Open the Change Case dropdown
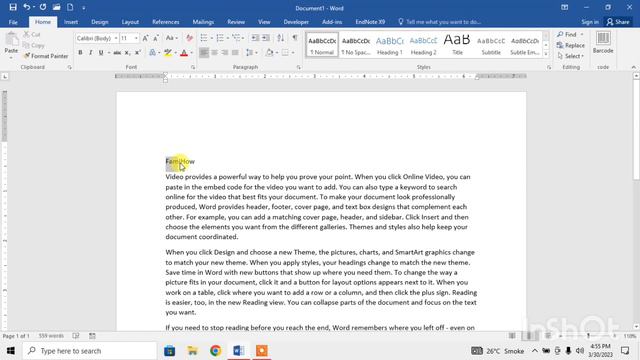Viewport: 640px width, 360px height. (171, 38)
